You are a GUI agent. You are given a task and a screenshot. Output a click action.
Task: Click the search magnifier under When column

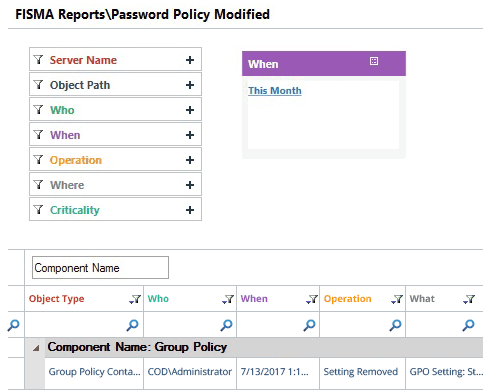[x=310, y=325]
